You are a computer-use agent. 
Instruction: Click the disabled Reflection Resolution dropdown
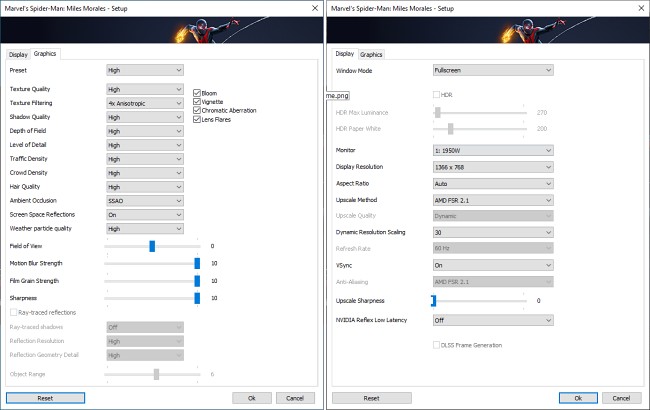tap(145, 341)
